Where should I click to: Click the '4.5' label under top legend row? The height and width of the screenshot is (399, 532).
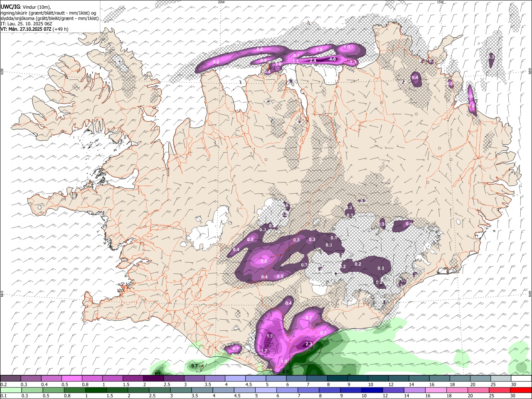(x=249, y=384)
